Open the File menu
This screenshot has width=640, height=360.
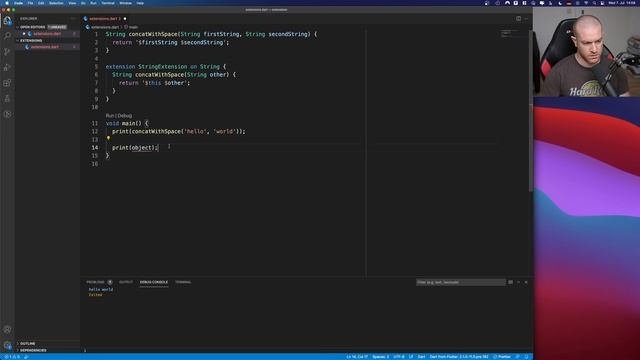[31, 3]
